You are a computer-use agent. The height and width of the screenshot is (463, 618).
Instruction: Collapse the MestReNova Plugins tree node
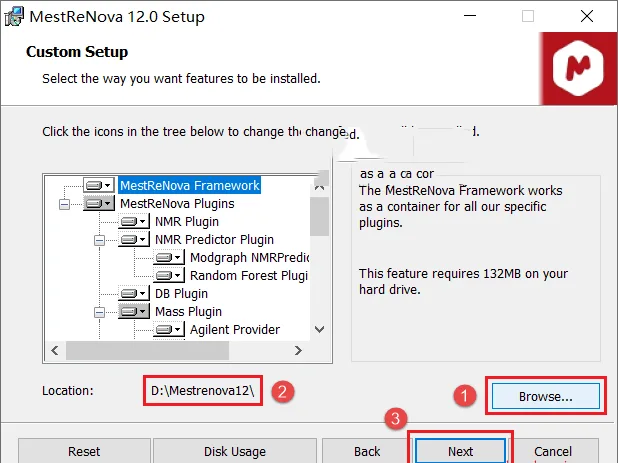[x=64, y=204]
